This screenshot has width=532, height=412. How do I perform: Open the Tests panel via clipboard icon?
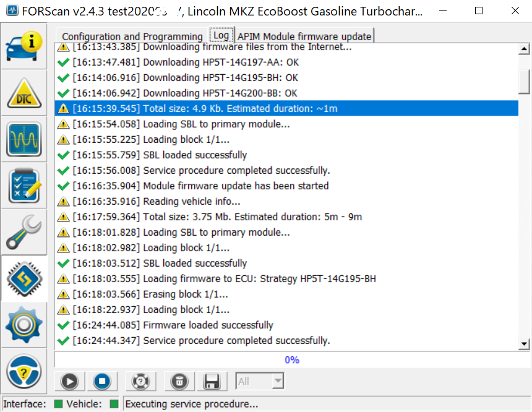click(x=24, y=186)
